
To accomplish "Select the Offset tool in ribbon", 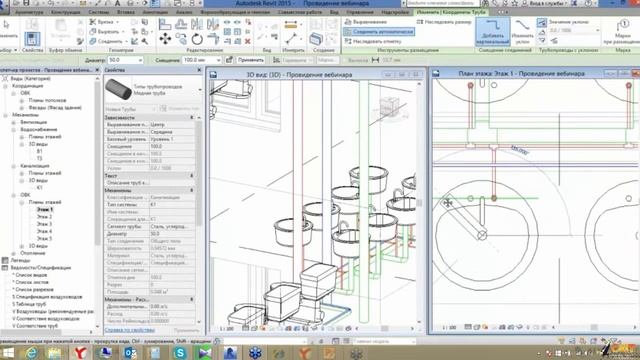I will pyautogui.click(x=181, y=24).
